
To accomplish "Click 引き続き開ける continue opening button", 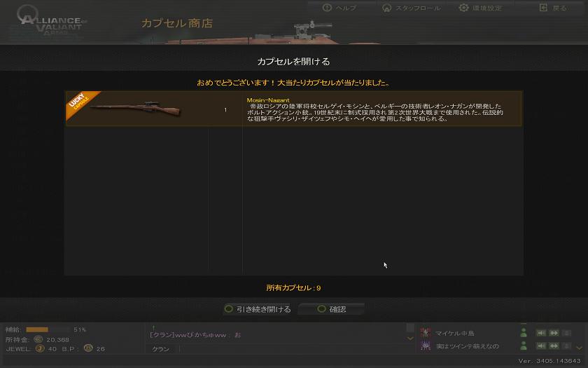I will tap(258, 309).
